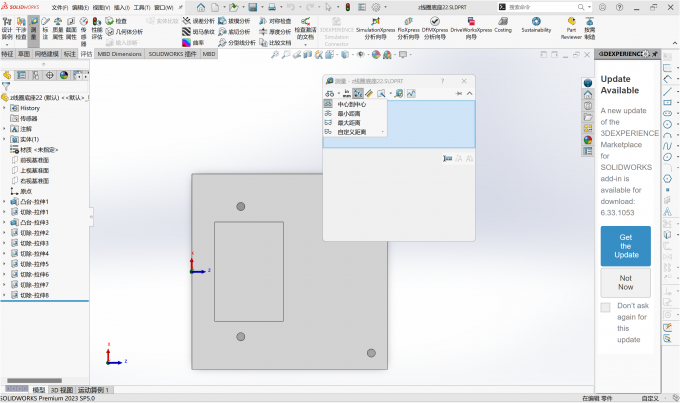The image size is (680, 403).
Task: Switch to 运动算例 1 tab
Action: tap(93, 390)
